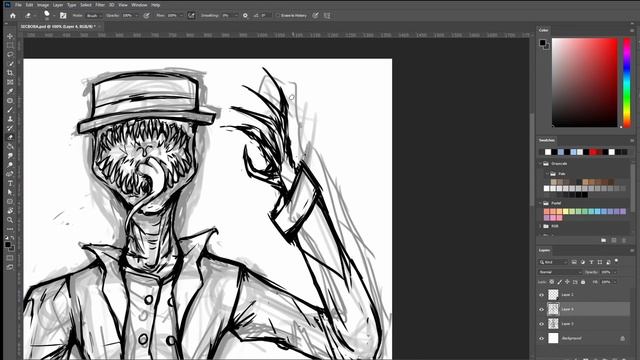This screenshot has height=360, width=640.
Task: Select the Rectangle shape tool
Action: pos(10,202)
